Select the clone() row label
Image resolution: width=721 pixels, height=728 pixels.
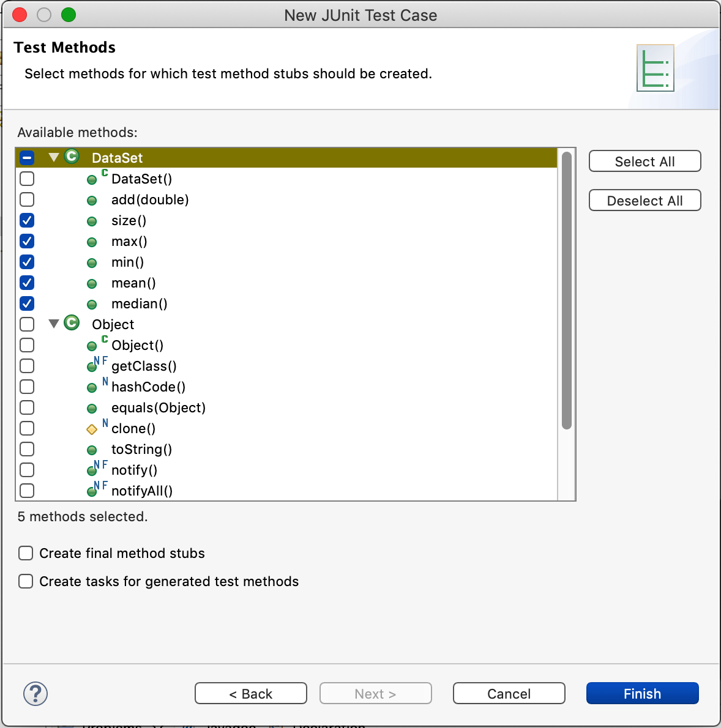(x=133, y=428)
